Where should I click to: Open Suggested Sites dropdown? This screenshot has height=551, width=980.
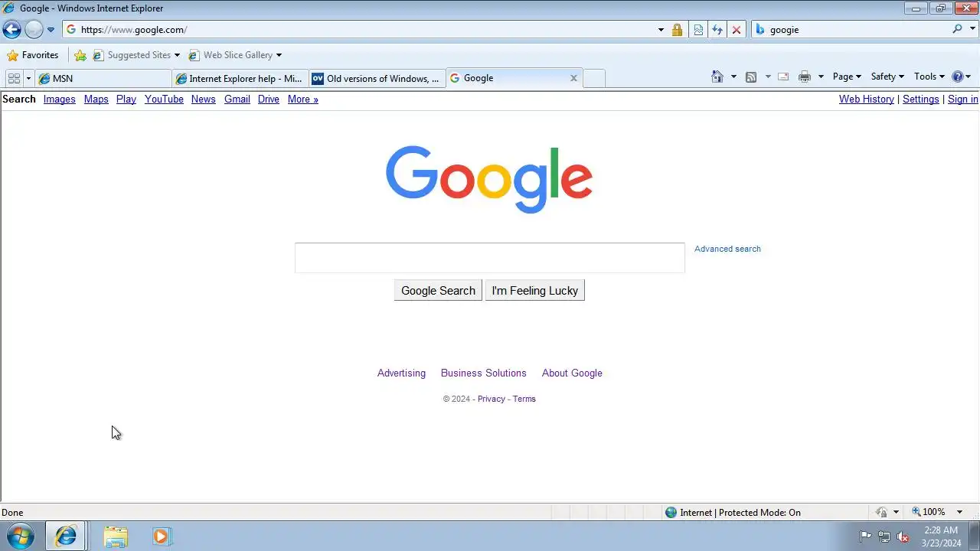click(136, 55)
